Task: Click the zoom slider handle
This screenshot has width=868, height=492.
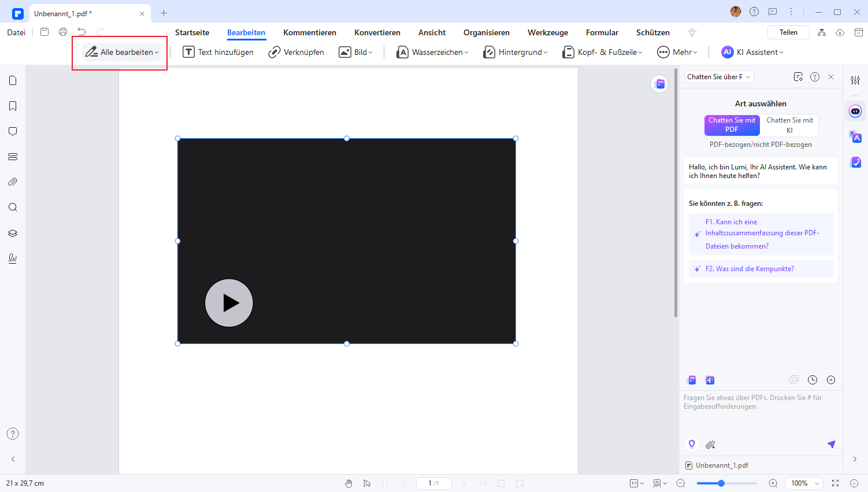Action: pos(721,483)
